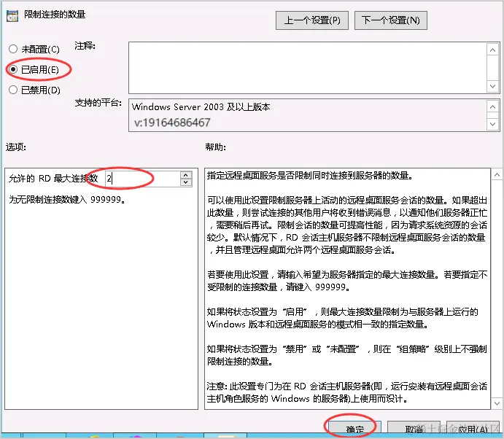Select the 未配置(C) radio option
Screen dimensions: 504x439
pyautogui.click(x=34, y=49)
